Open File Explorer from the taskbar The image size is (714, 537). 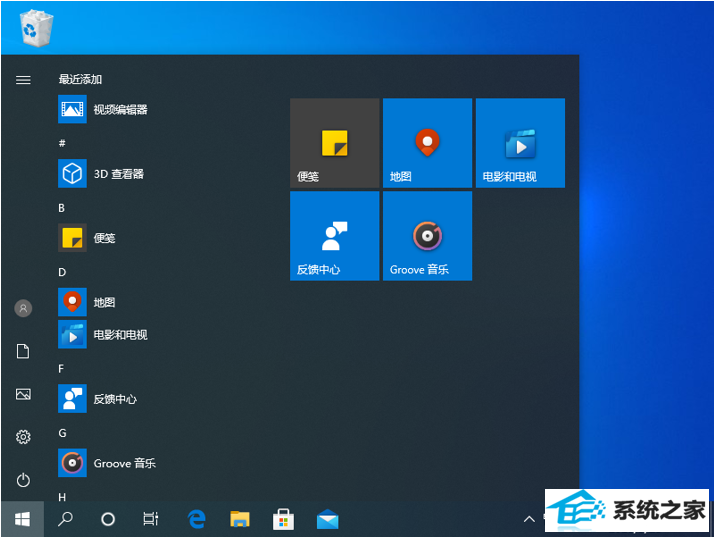[x=240, y=519]
